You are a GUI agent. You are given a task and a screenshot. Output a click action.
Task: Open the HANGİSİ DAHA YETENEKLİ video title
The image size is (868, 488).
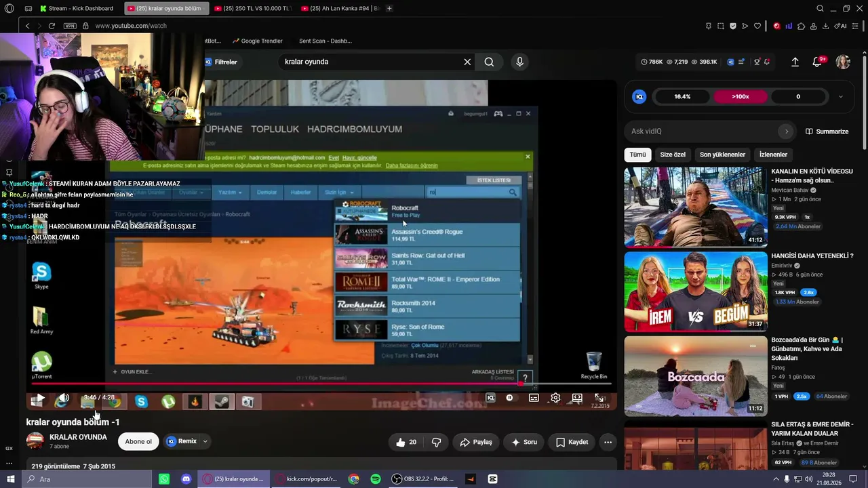(812, 256)
